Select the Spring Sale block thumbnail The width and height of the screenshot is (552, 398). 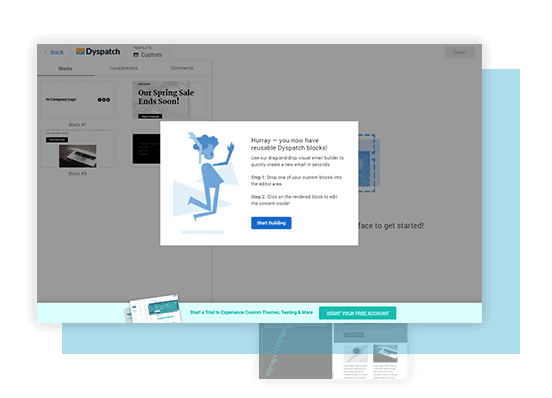coord(169,100)
